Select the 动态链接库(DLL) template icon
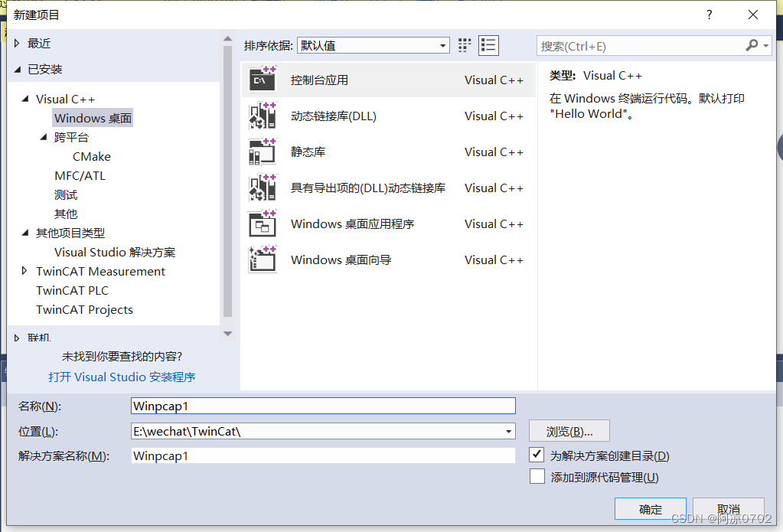 263,116
